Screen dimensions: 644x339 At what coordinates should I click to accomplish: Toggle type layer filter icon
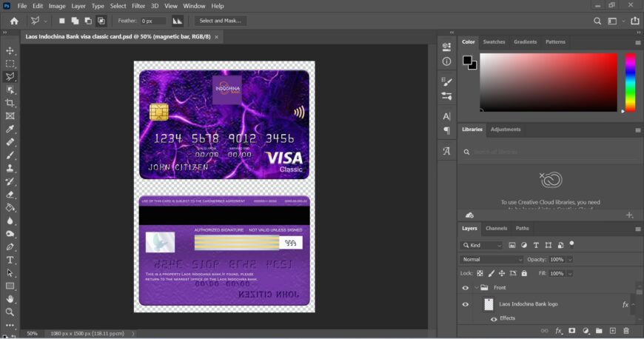pyautogui.click(x=536, y=245)
